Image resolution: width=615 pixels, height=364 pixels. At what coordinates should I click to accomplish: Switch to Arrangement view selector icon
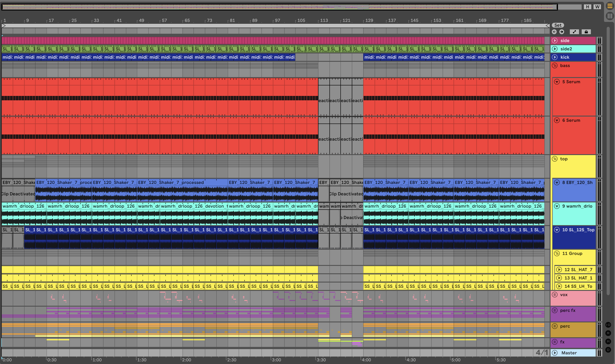click(610, 6)
